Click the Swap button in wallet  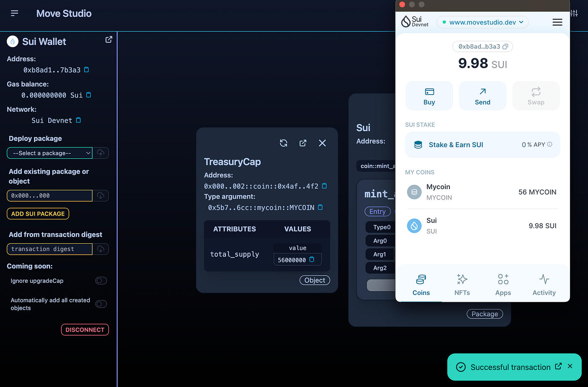tap(536, 96)
